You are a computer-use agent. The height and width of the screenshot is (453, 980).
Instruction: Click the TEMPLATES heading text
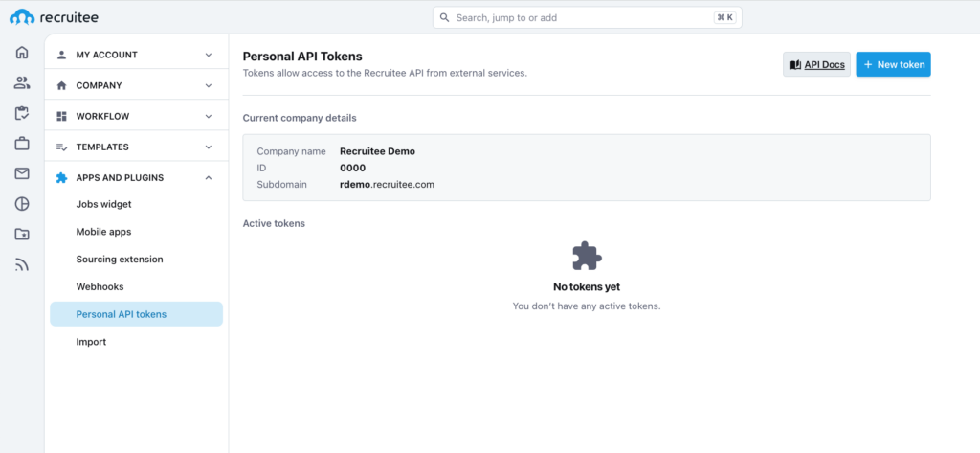tap(102, 147)
